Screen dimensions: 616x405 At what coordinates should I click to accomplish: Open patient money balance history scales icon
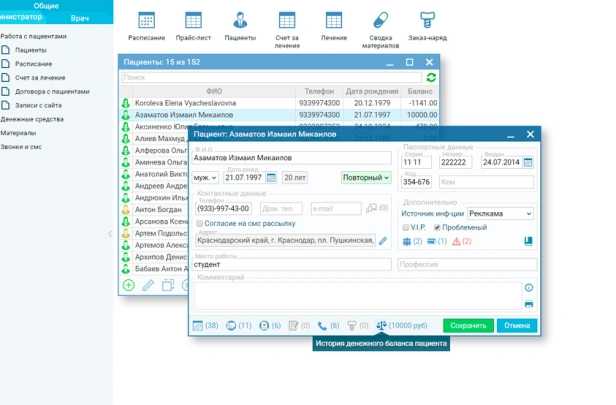click(379, 325)
